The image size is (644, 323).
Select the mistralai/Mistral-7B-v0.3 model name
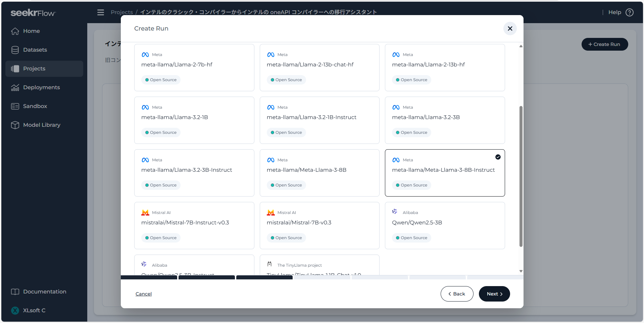tap(299, 223)
